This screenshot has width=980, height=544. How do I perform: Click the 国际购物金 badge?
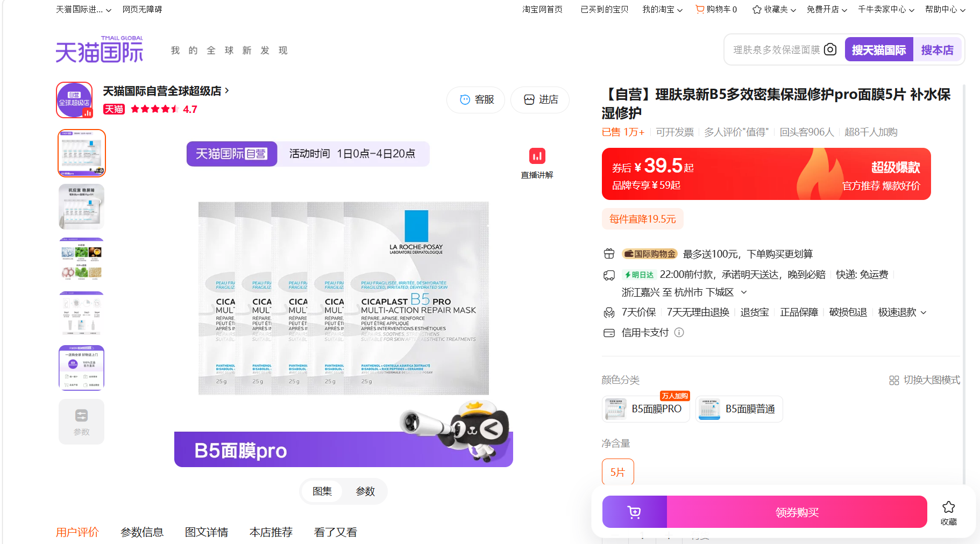649,254
